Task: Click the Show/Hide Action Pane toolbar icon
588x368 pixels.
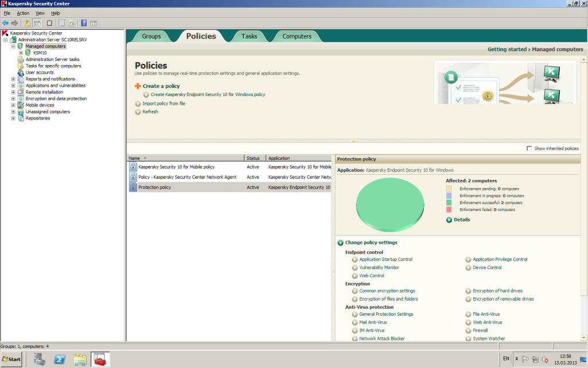Action: (x=94, y=23)
